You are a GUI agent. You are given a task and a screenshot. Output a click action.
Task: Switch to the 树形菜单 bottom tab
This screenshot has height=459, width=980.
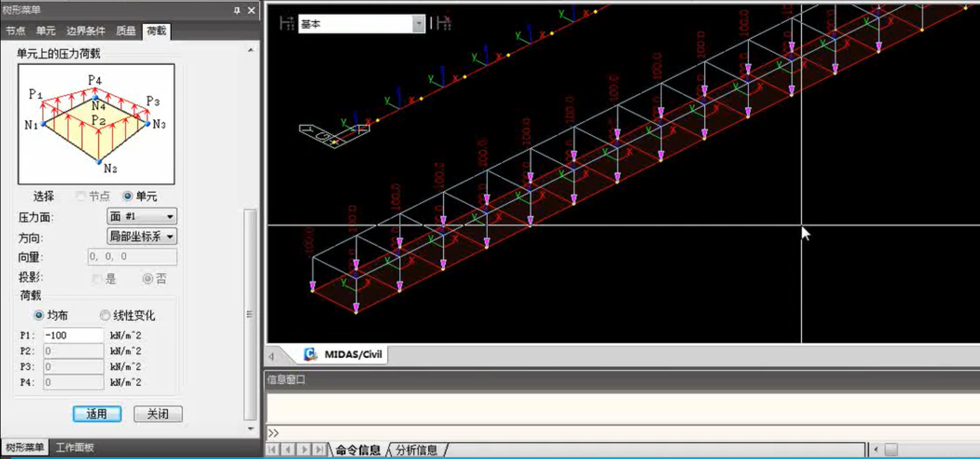coord(25,447)
